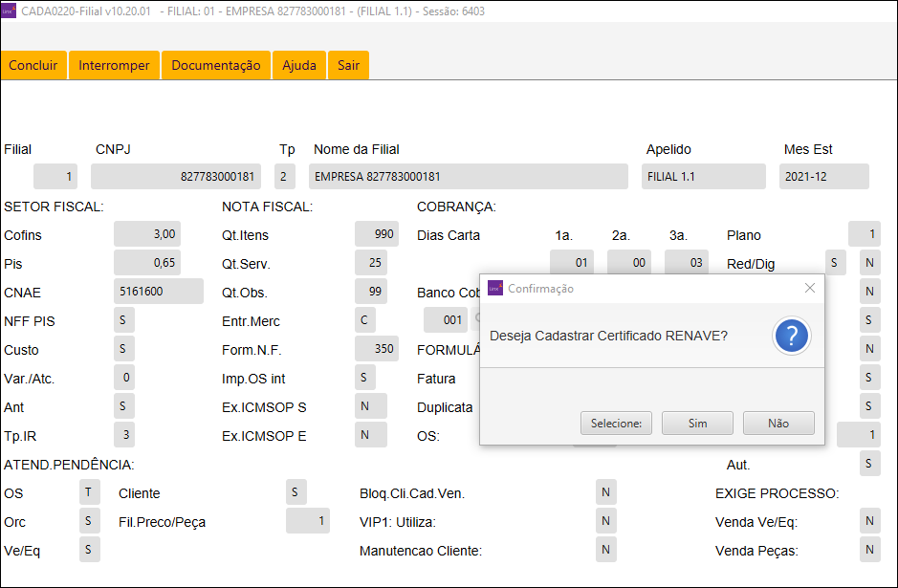Click the Cofins field showing 3,00
The height and width of the screenshot is (588, 898).
pos(147,233)
